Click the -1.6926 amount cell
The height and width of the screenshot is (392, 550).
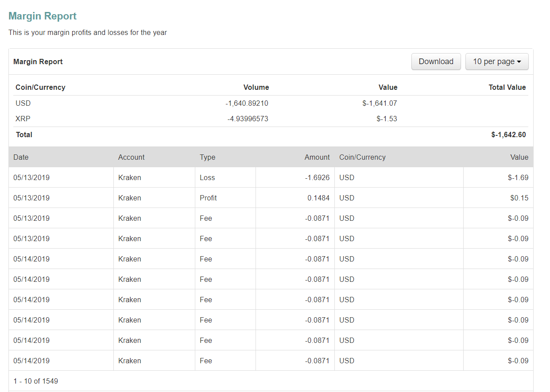[317, 177]
